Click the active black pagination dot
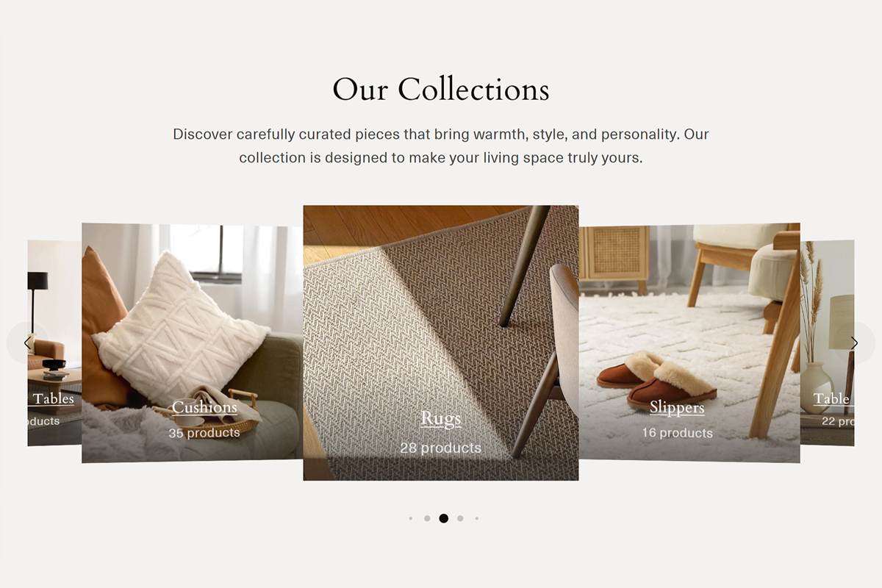Screen dimensions: 882x588 [444, 518]
